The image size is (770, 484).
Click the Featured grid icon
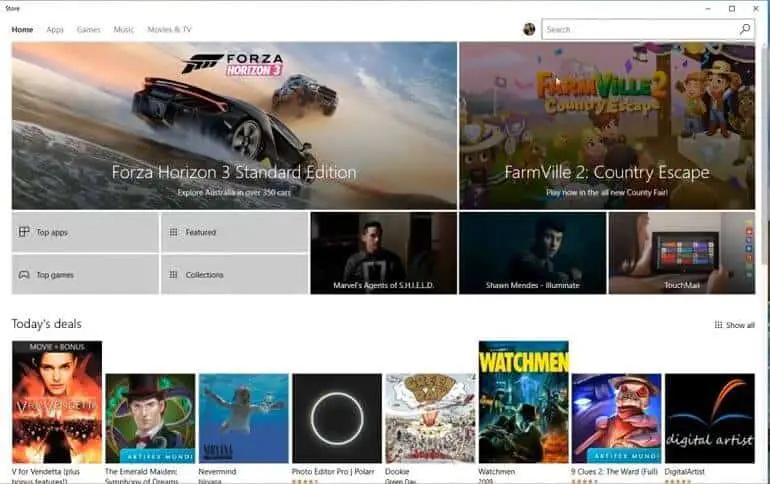[x=173, y=232]
